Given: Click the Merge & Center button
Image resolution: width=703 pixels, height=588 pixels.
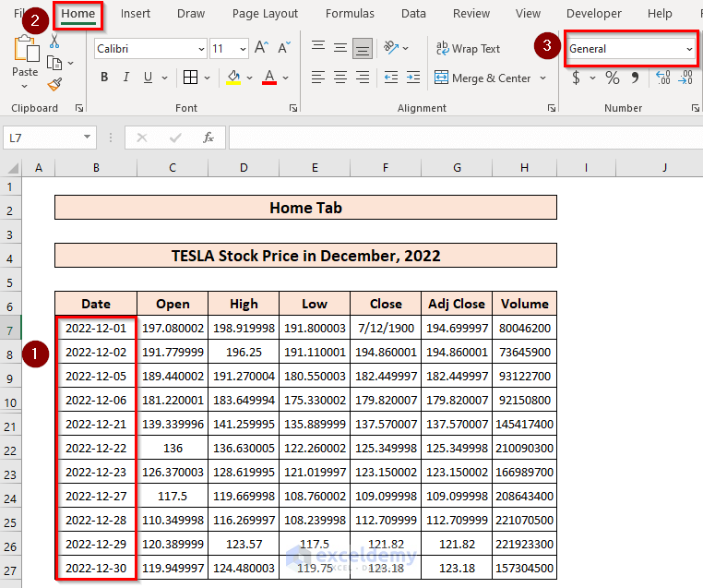Looking at the screenshot, I should [x=483, y=78].
